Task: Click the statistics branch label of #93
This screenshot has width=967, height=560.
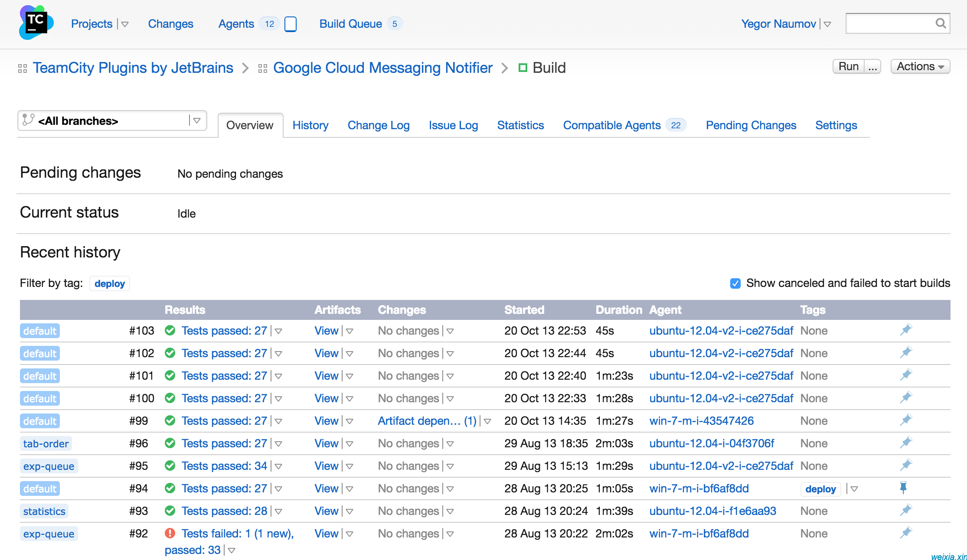Action: pos(44,511)
